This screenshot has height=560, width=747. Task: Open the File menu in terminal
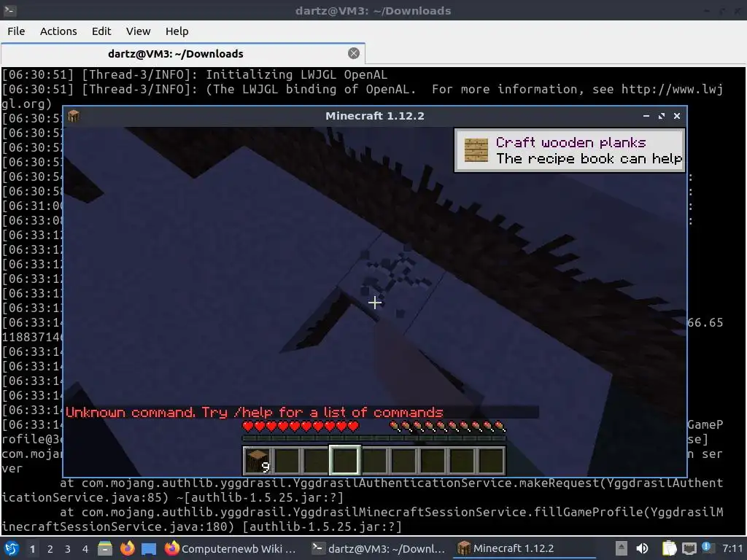[16, 31]
